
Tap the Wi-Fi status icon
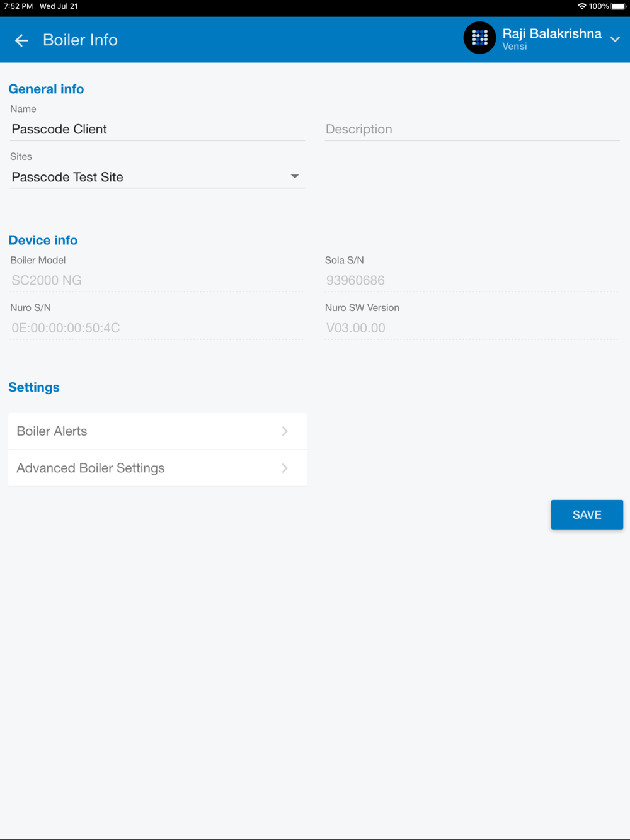pyautogui.click(x=581, y=6)
